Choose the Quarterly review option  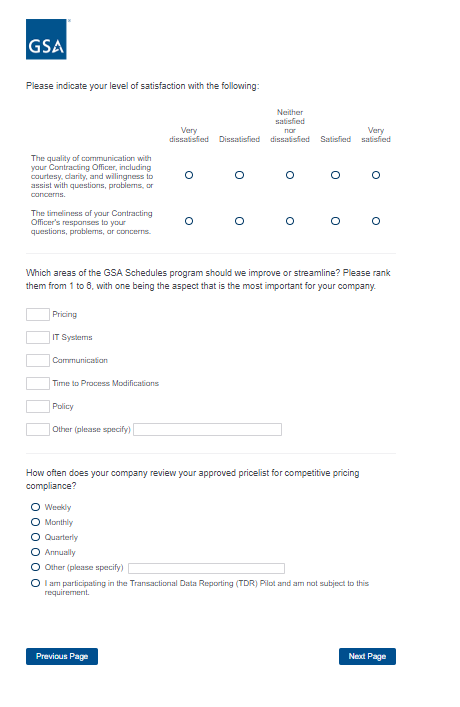tap(35, 537)
